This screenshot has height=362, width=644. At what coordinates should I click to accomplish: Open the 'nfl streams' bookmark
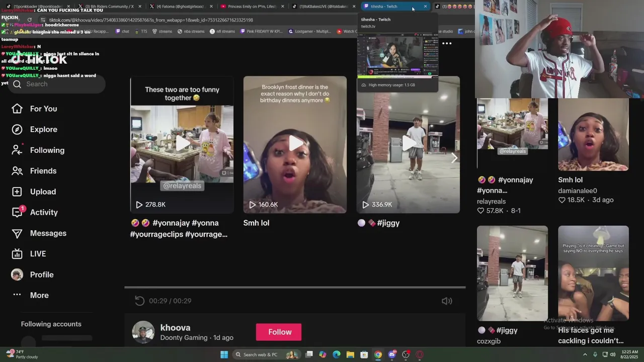[222, 31]
